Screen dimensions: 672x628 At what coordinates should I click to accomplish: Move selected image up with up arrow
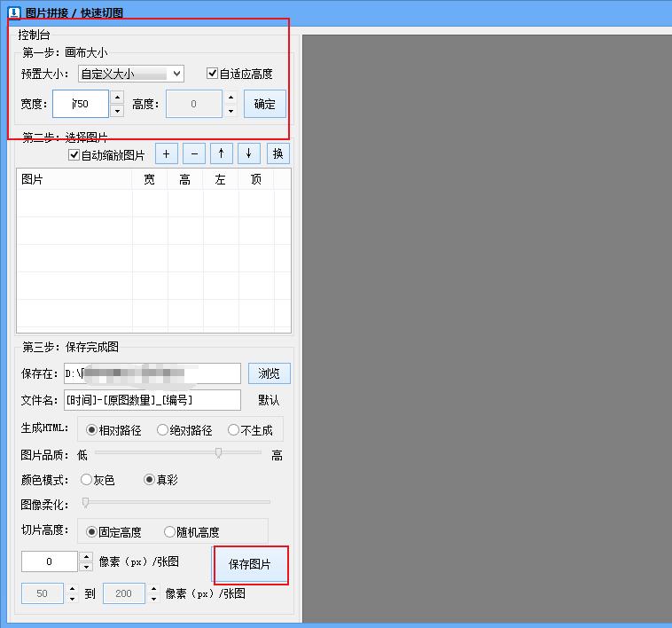point(221,153)
